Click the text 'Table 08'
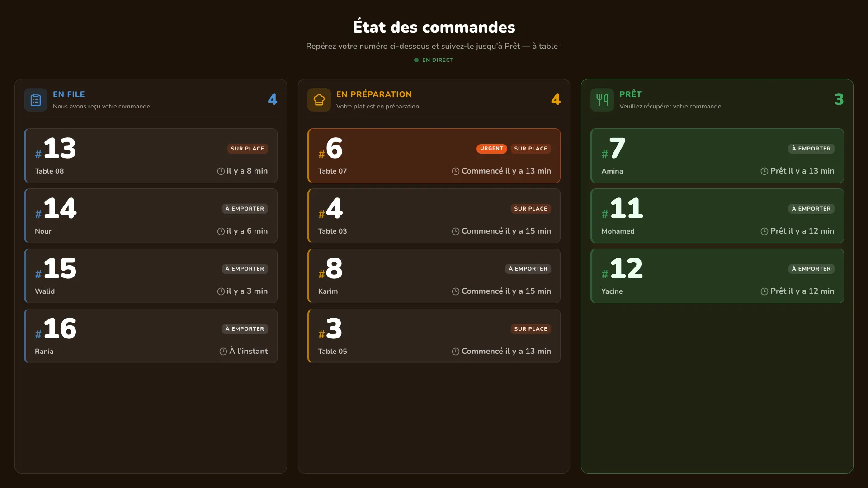Image resolution: width=868 pixels, height=488 pixels. coord(49,171)
